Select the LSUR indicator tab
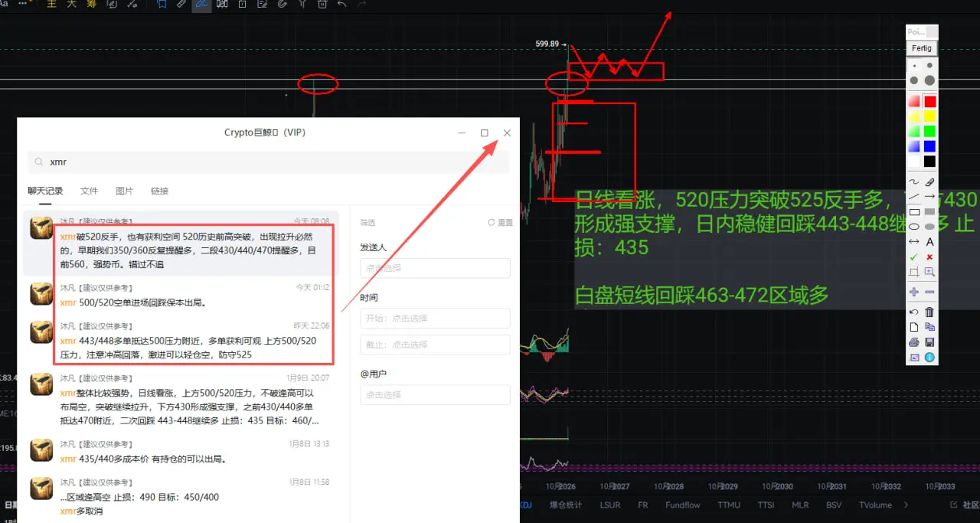This screenshot has height=523, width=980. pyautogui.click(x=610, y=505)
